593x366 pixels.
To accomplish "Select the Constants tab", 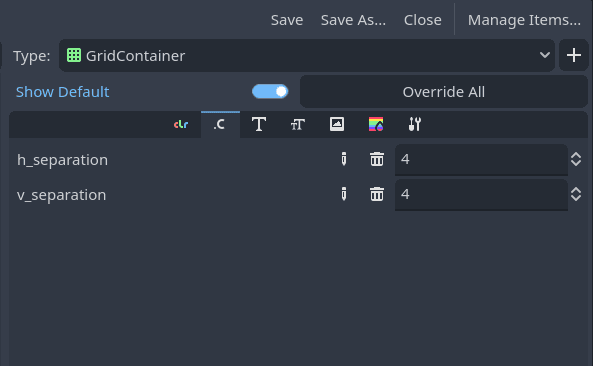I will (x=220, y=124).
